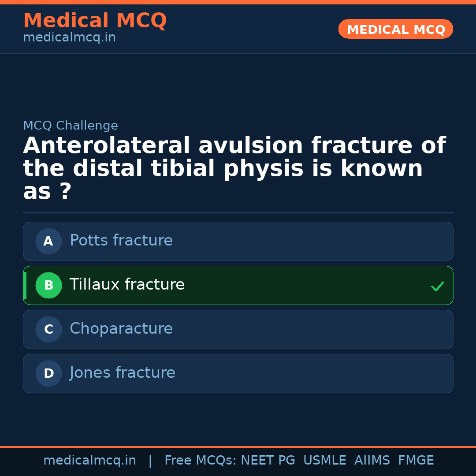Click USMLE in the footer
This screenshot has height=476, width=476.
pos(324,461)
